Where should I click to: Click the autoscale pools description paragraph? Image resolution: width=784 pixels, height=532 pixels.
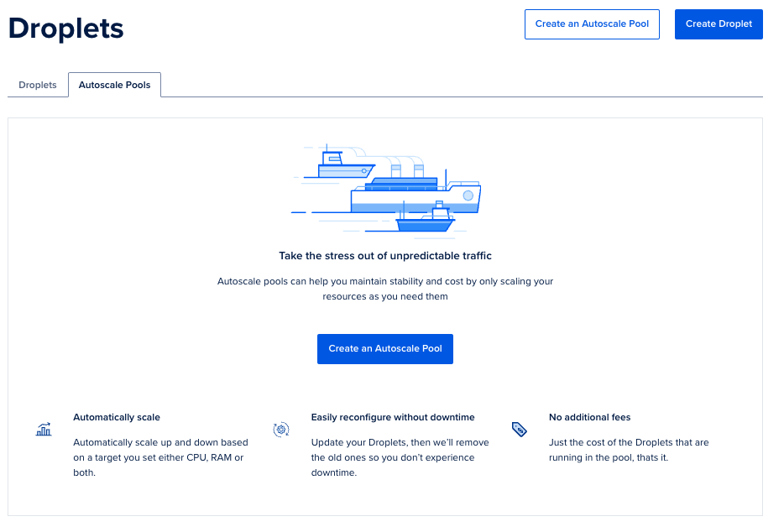(x=385, y=289)
